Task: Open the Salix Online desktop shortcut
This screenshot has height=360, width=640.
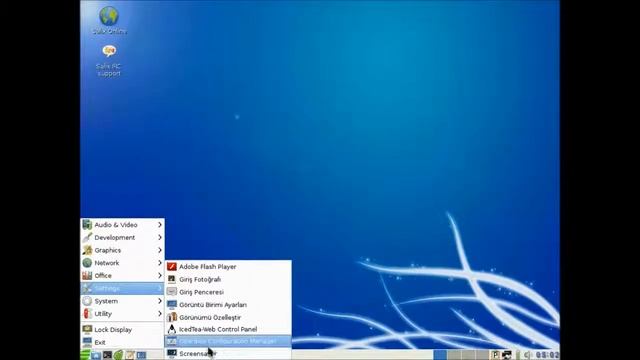Action: tap(109, 20)
